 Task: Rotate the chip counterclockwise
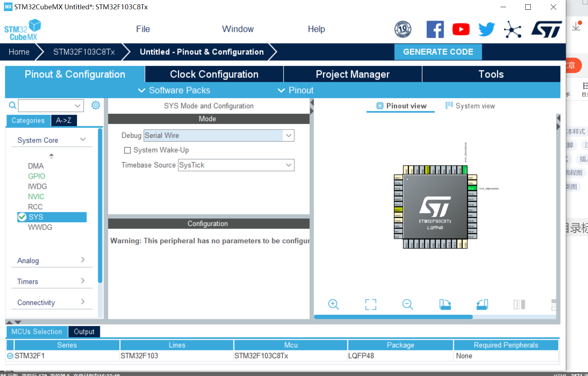[x=482, y=304]
